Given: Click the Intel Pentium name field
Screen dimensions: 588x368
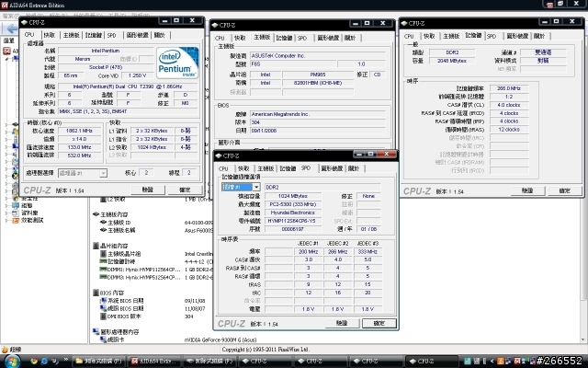Looking at the screenshot, I should [106, 51].
